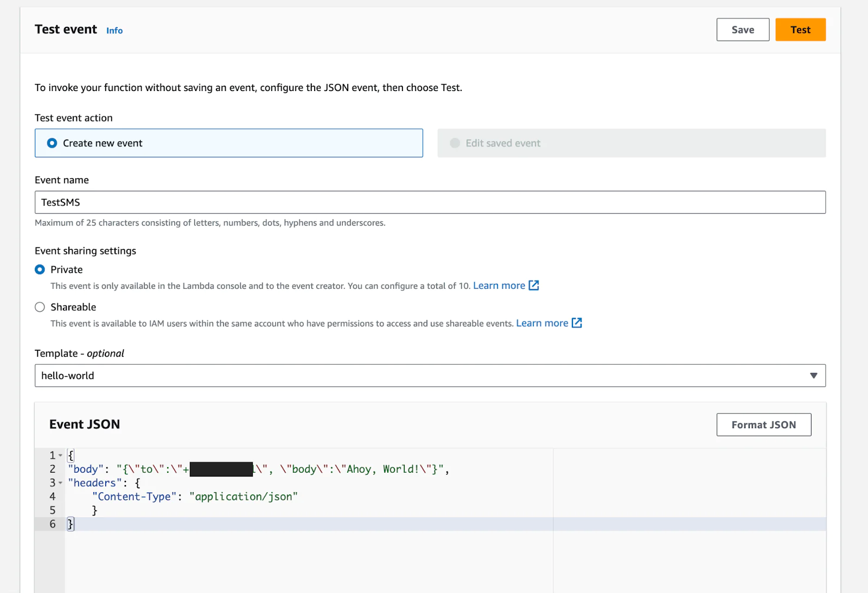Image resolution: width=868 pixels, height=593 pixels.
Task: Open the hello-world template dropdown
Action: (x=430, y=376)
